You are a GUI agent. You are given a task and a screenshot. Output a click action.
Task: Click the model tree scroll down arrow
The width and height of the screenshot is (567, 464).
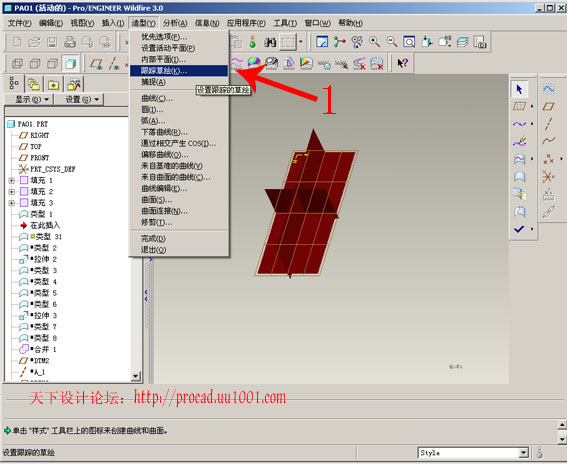click(136, 376)
